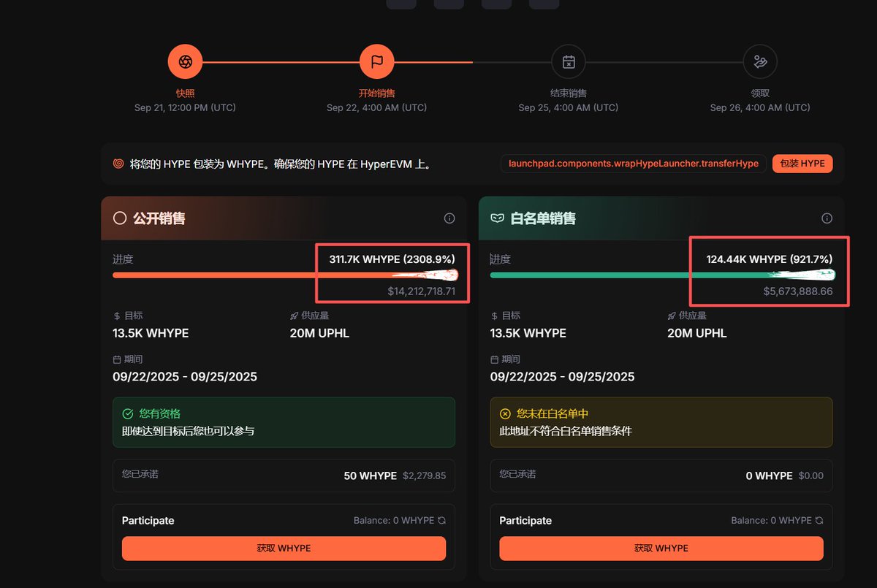Click 13.5K WHYPE target in public sale
The width and height of the screenshot is (877, 588).
[x=151, y=333]
